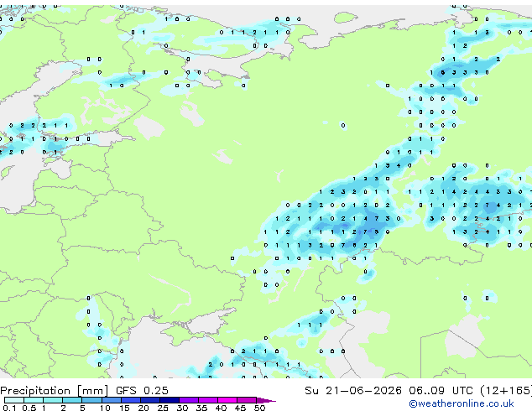Select the 15–20 mm legend swatch

click(x=131, y=400)
